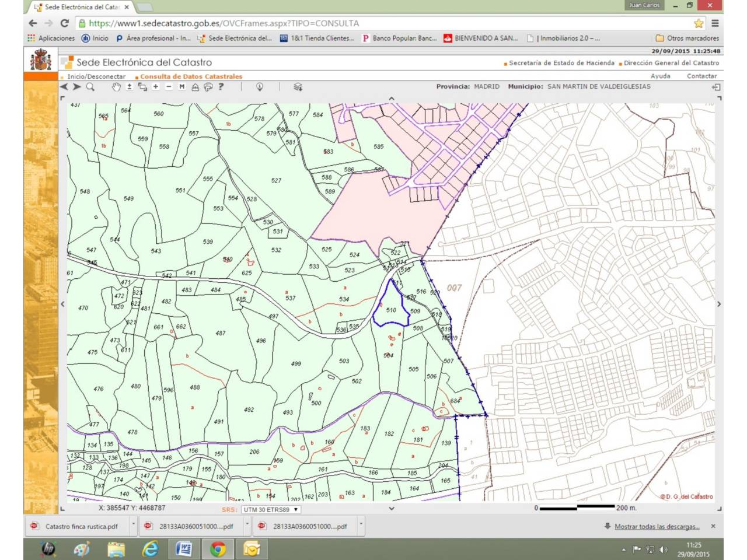The width and height of the screenshot is (747, 560).
Task: Close the downloads bar
Action: coord(713,526)
